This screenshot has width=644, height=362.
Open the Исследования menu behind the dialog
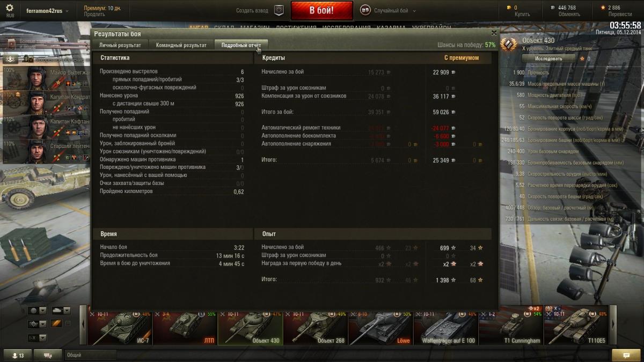pos(348,27)
